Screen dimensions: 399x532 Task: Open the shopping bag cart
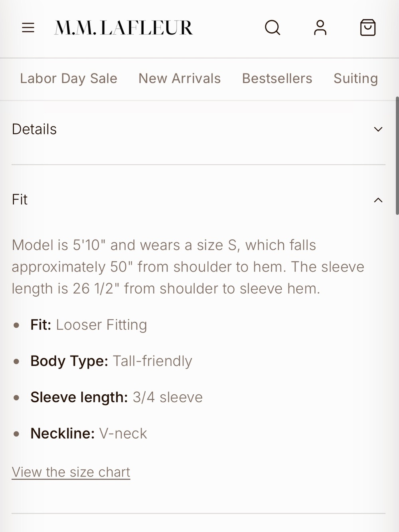[367, 28]
